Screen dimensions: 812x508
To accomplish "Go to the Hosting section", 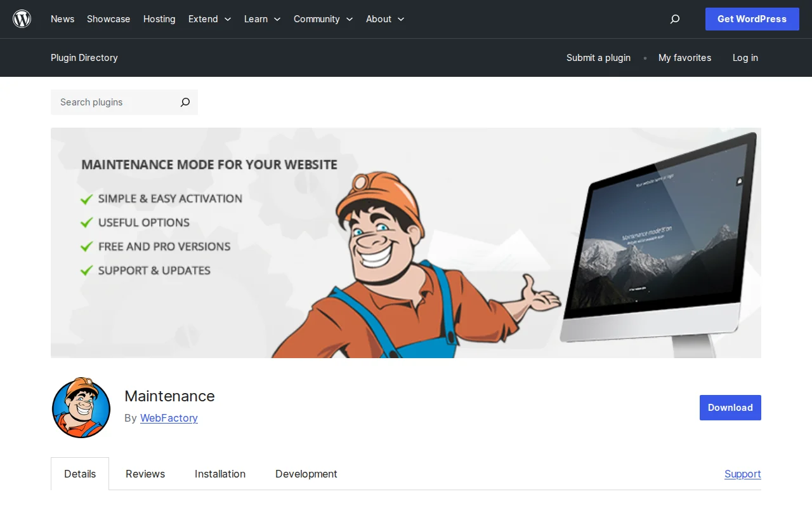I will click(159, 19).
